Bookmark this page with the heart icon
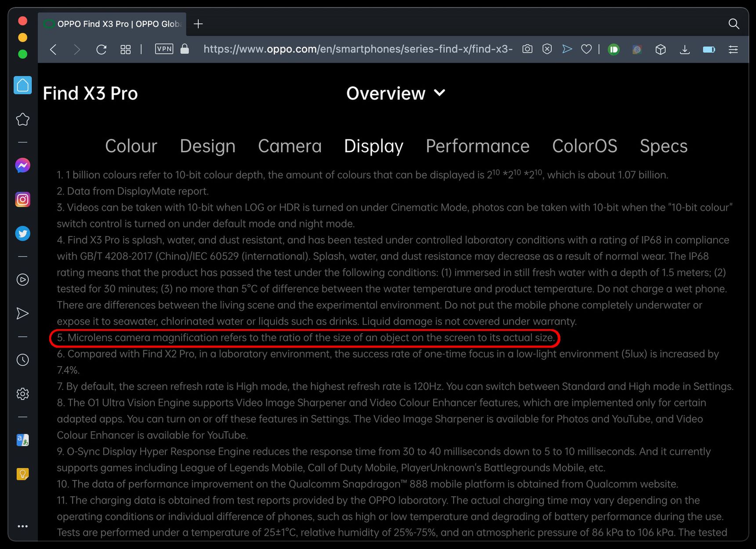 click(586, 49)
